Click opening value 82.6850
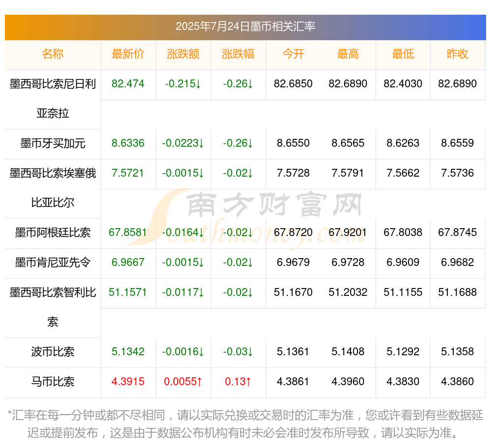491x448 pixels. [x=293, y=84]
